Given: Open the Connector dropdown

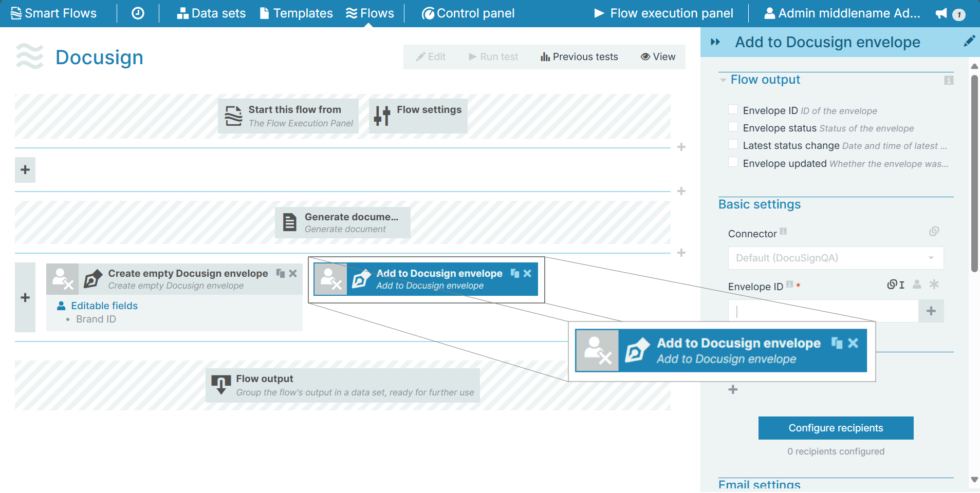Looking at the screenshot, I should [x=835, y=258].
